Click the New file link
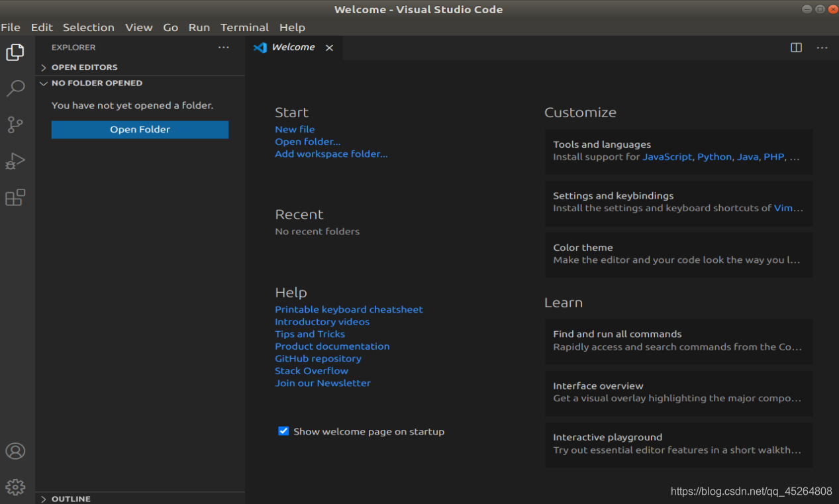Image resolution: width=839 pixels, height=504 pixels. click(295, 129)
